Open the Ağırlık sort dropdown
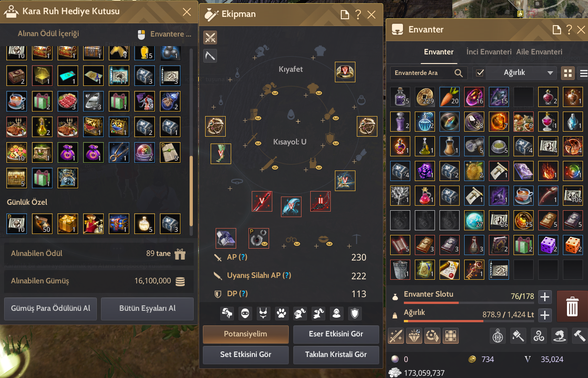588x378 pixels. click(520, 73)
